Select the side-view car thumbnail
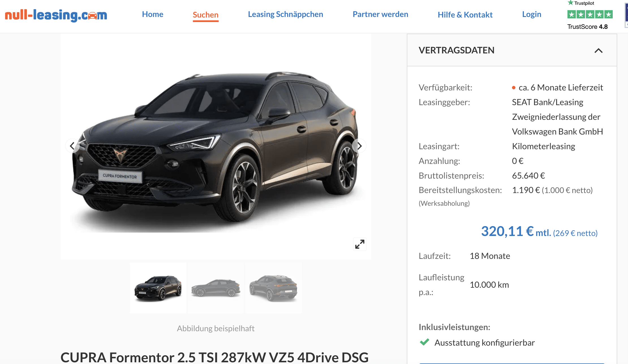 [216, 288]
